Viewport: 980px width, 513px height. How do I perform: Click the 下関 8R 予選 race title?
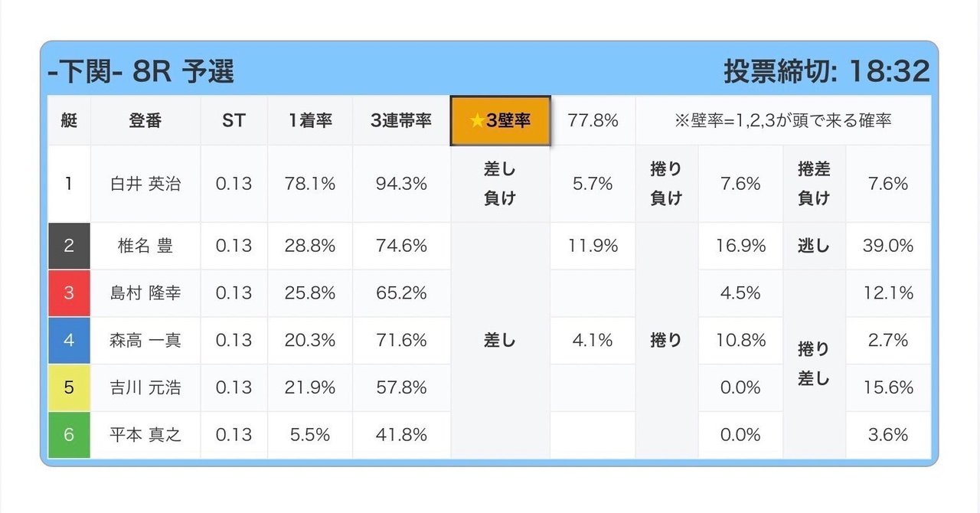(141, 72)
